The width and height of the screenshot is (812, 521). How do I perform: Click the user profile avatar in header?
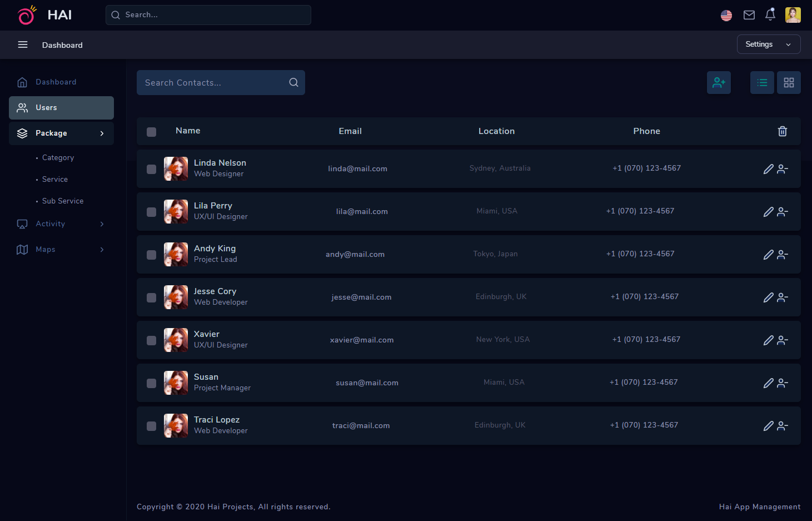793,15
